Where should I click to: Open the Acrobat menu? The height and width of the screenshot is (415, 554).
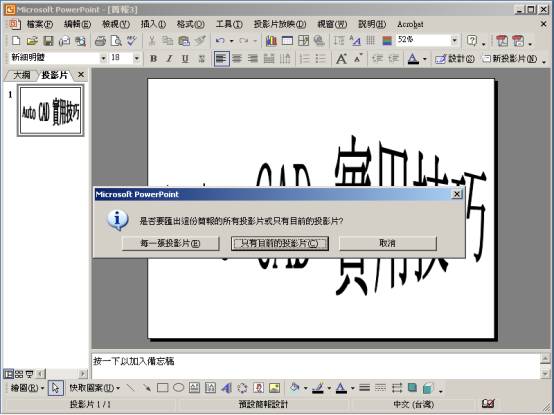point(410,24)
